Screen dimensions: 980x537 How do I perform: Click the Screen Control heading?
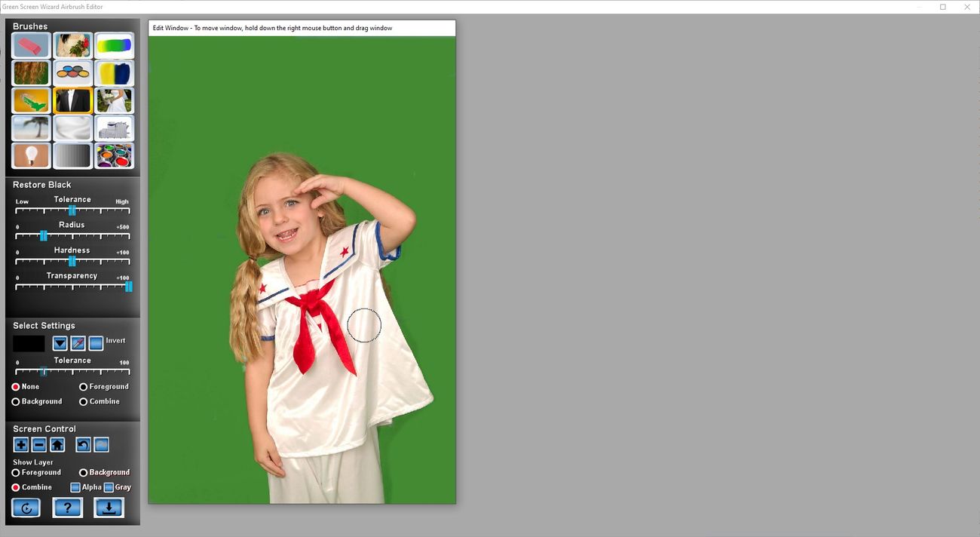point(44,429)
